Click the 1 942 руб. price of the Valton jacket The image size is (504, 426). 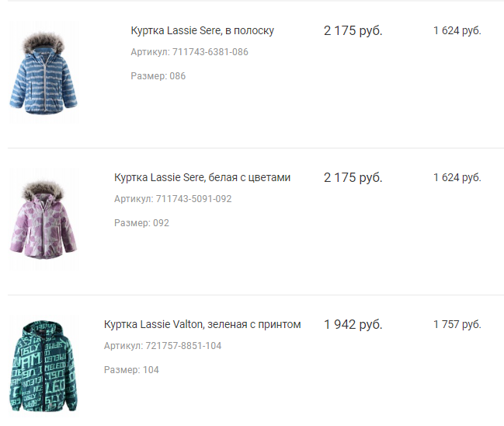353,324
